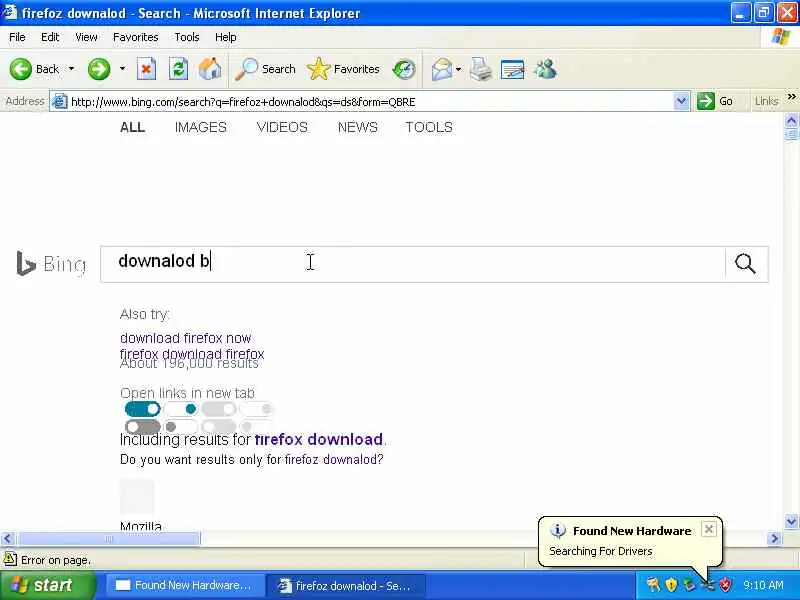
Task: Click the Bing magnifier search icon
Action: (x=745, y=263)
